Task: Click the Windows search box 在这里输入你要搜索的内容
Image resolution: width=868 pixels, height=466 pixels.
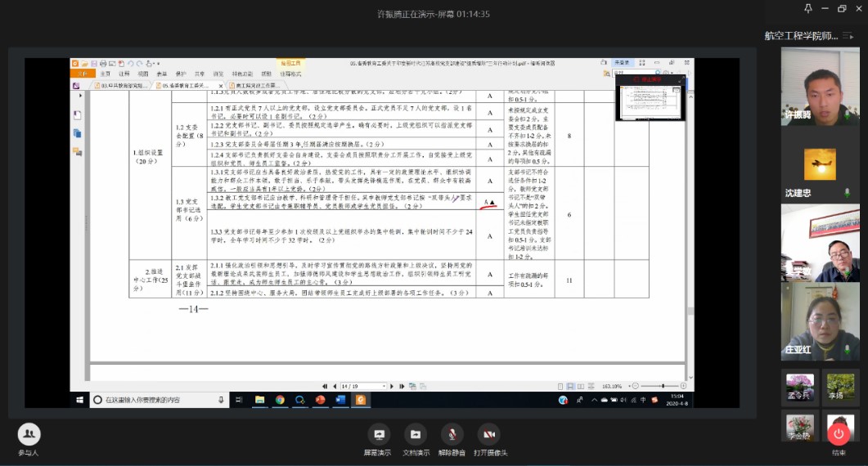Action: [155, 400]
